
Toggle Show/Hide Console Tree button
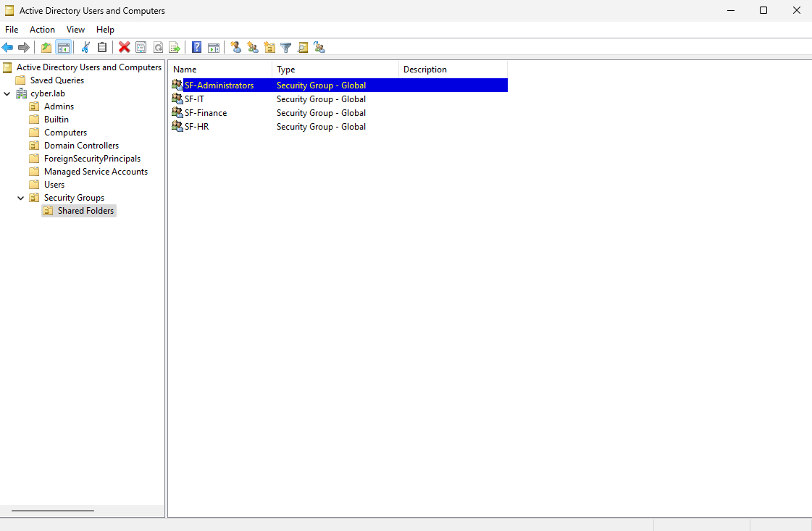click(64, 48)
